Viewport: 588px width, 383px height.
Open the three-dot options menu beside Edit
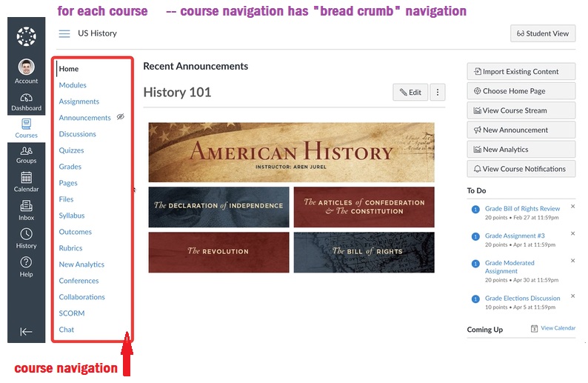pyautogui.click(x=438, y=93)
